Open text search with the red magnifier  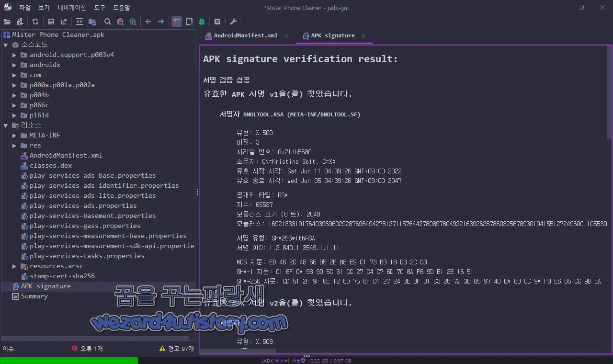point(120,21)
